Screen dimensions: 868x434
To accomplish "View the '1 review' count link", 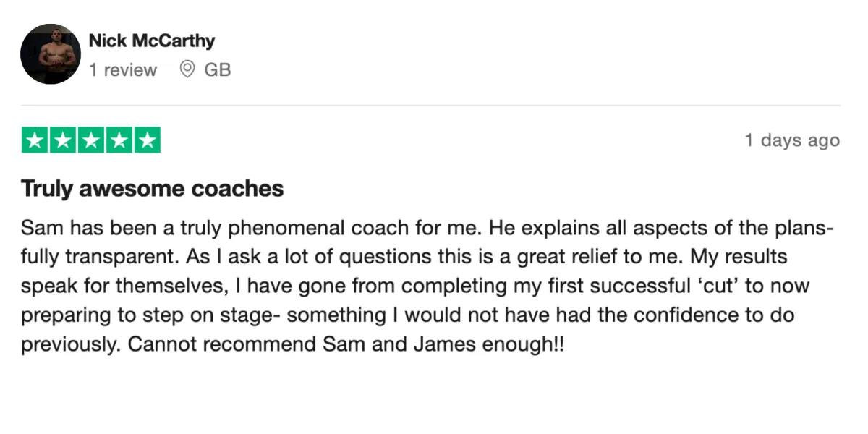I will click(x=123, y=70).
